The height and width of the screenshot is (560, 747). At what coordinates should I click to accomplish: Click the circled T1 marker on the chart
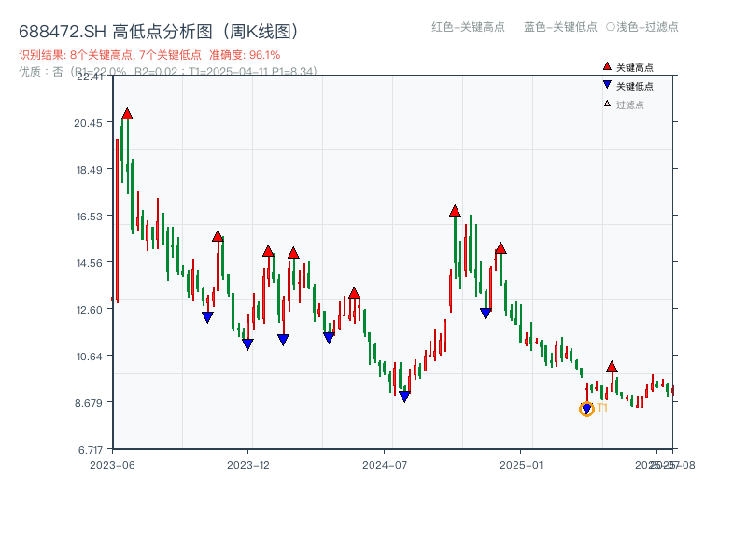pos(586,408)
